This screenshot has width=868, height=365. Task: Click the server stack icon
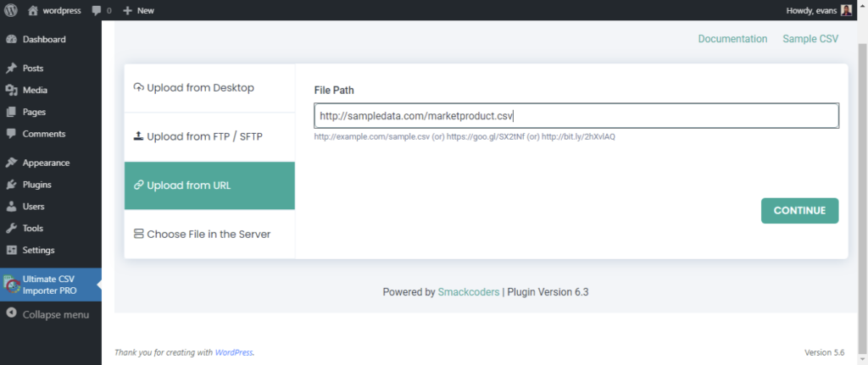coord(139,234)
